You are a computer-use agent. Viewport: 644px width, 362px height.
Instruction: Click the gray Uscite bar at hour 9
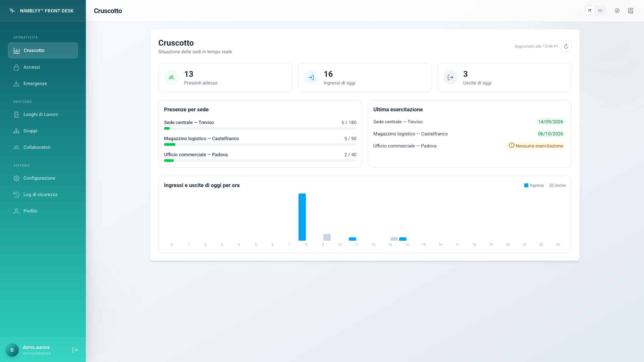pos(327,237)
